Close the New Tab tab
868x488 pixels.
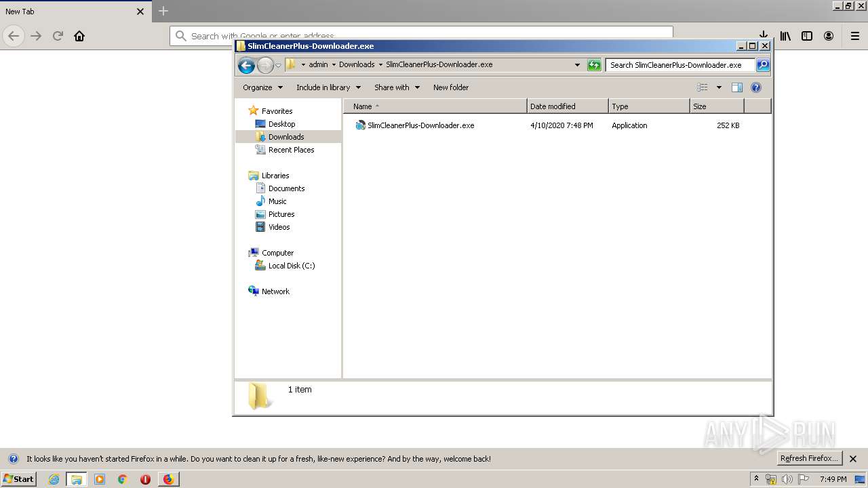[x=140, y=12]
